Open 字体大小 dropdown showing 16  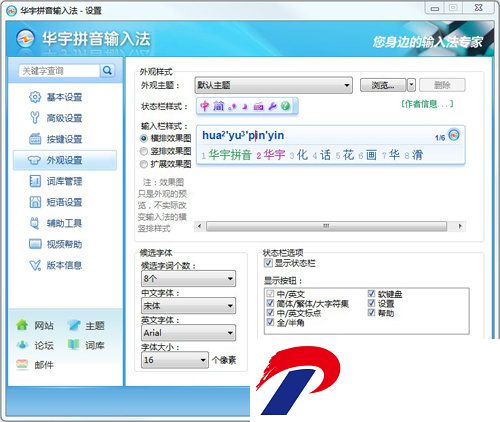coord(175,360)
